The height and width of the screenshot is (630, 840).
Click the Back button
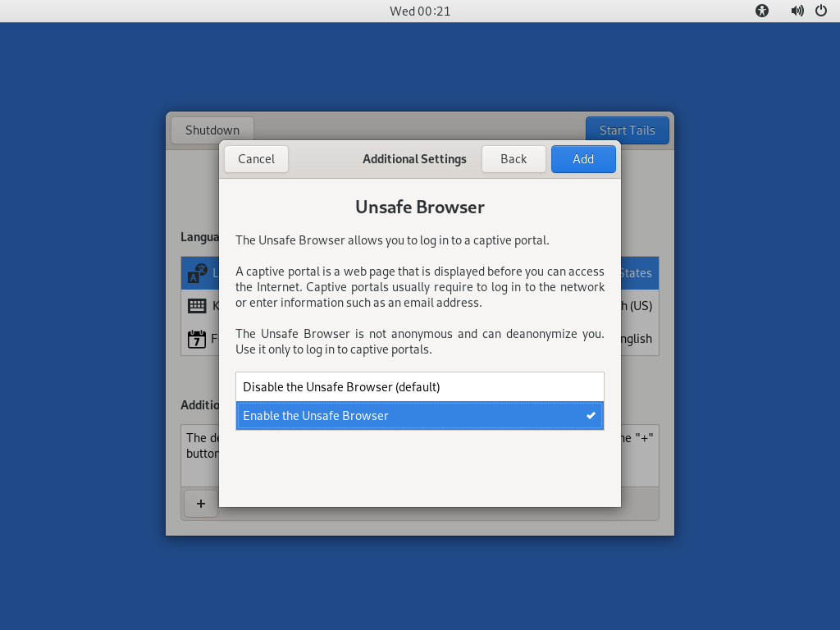(x=514, y=158)
